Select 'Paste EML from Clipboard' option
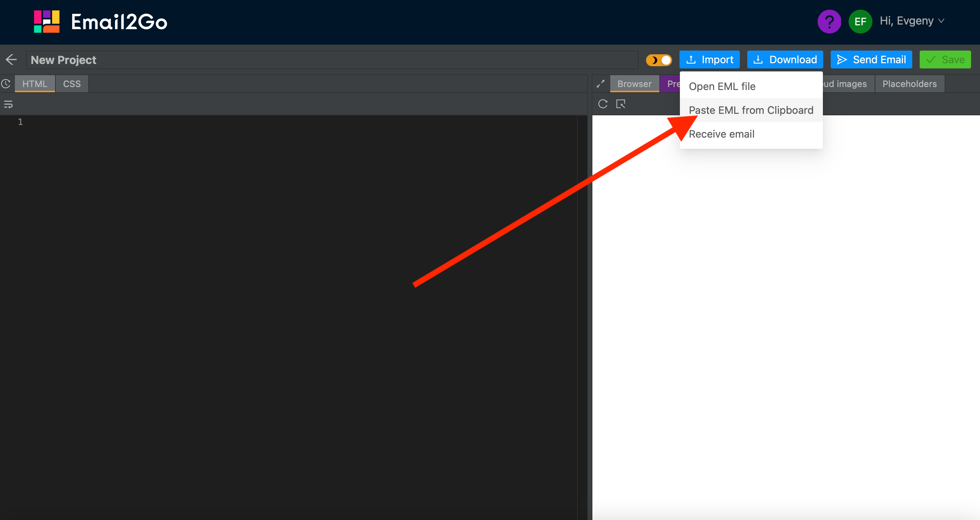The height and width of the screenshot is (520, 980). tap(751, 110)
